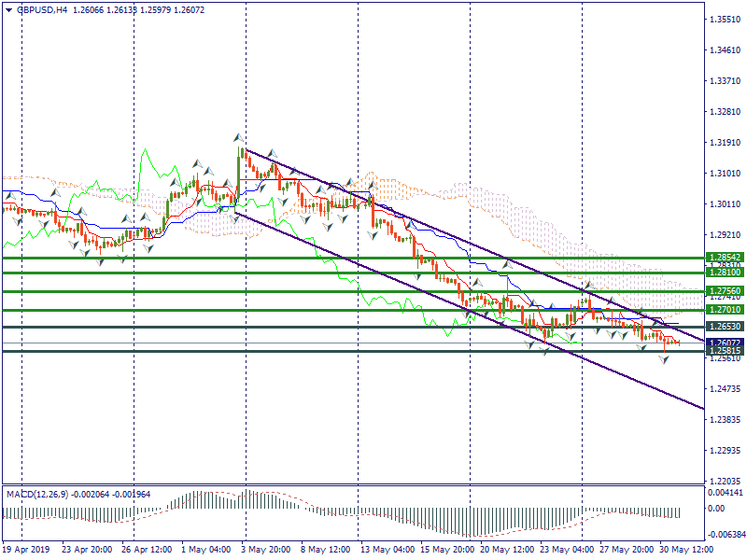Click the 1.26530 level price tag
The image size is (747, 560).
point(725,327)
